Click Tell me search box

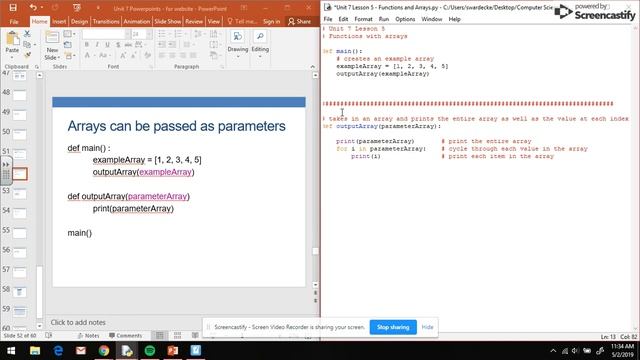[x=242, y=22]
